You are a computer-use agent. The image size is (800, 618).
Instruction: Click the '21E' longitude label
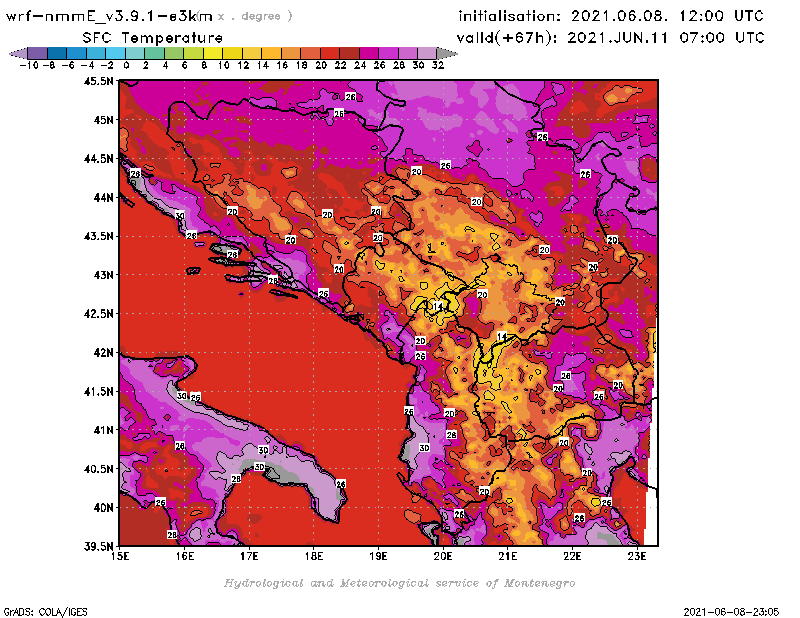tap(508, 556)
